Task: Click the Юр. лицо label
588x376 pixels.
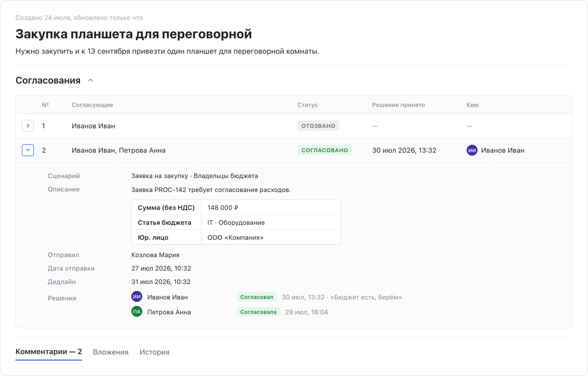Action: click(153, 237)
